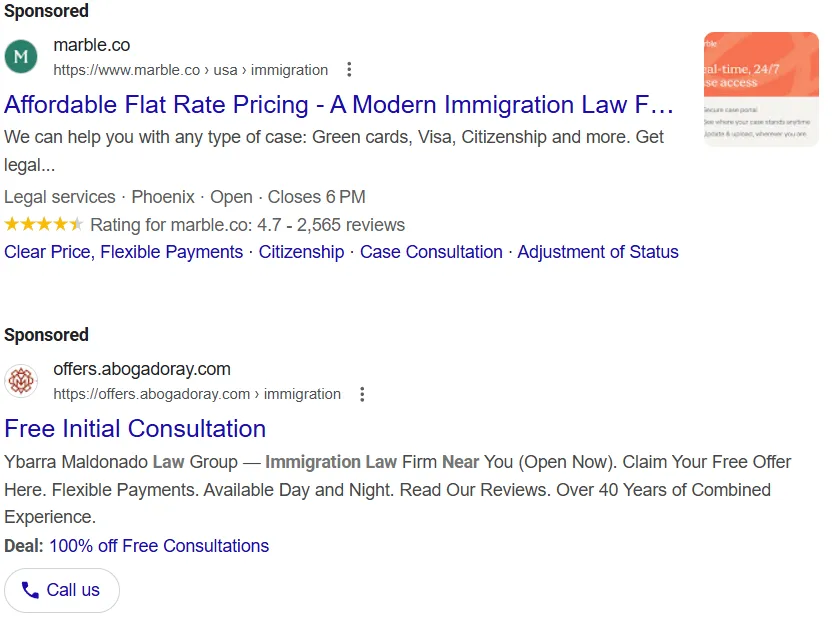Screen dimensions: 832x622
Task: Click the offers.abogadoray.com immigration URL breadcrumb
Action: [197, 394]
